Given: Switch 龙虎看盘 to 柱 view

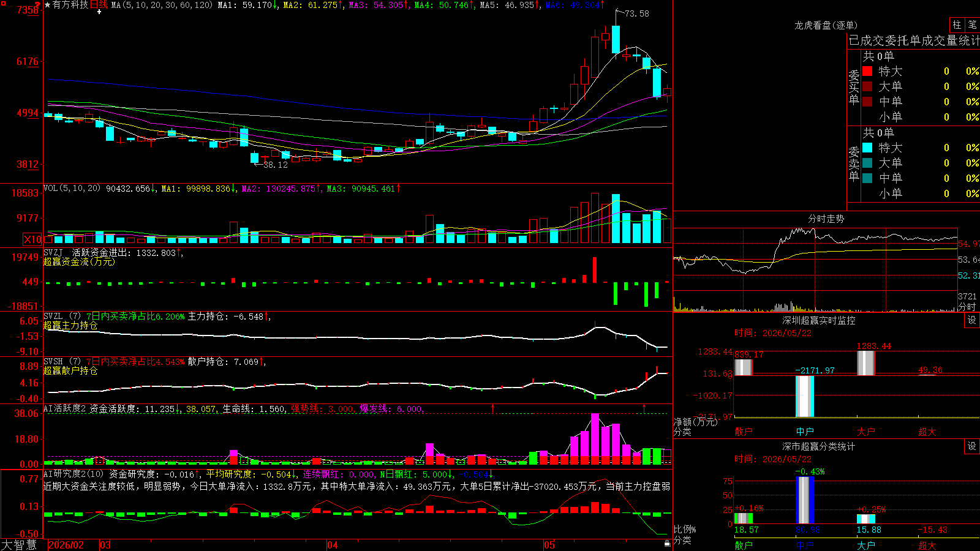Looking at the screenshot, I should pyautogui.click(x=957, y=25).
